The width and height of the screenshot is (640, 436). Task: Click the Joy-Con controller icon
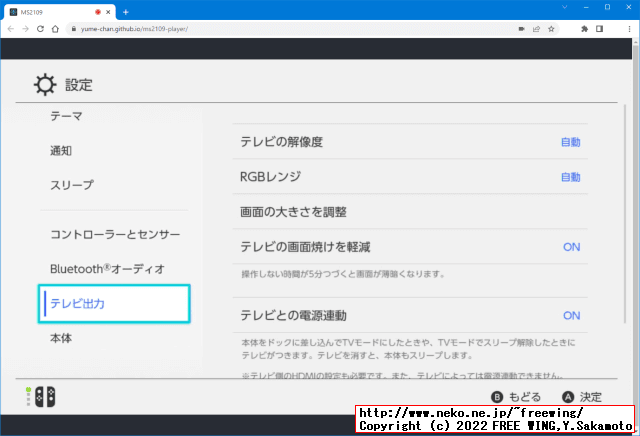[x=44, y=397]
